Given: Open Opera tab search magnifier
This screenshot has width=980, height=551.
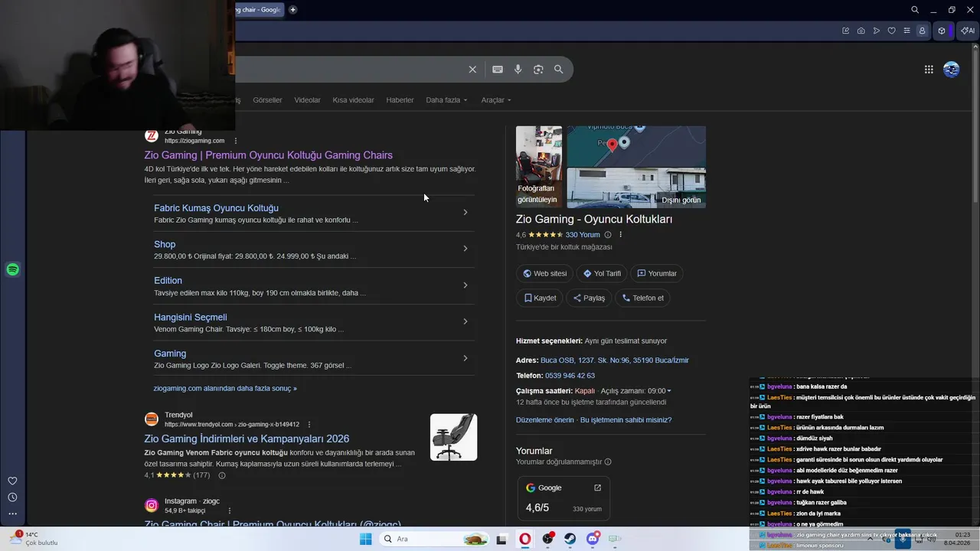Looking at the screenshot, I should point(915,10).
